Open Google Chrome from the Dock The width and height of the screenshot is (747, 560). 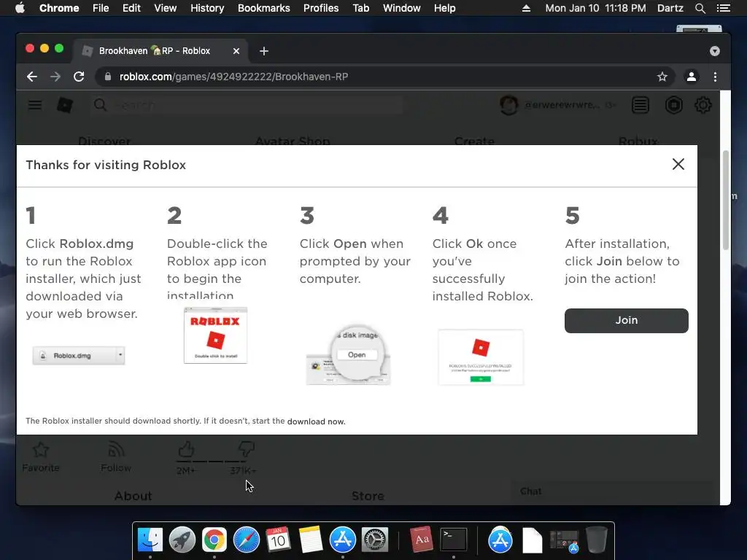[x=214, y=540]
